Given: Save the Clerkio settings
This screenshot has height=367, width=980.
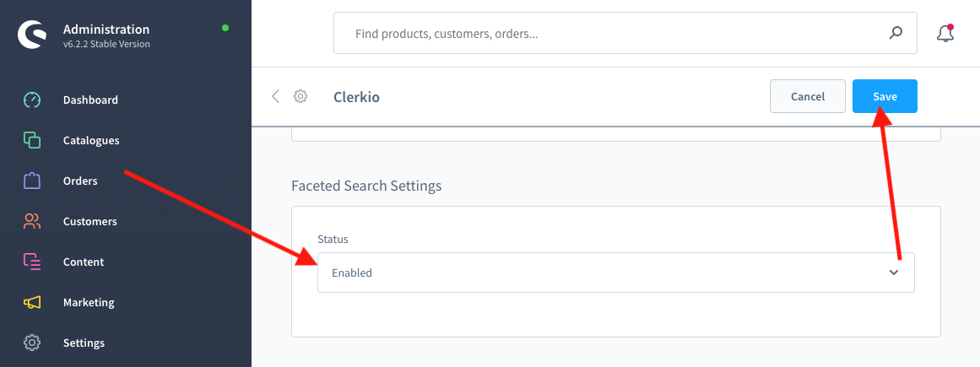Looking at the screenshot, I should coord(885,96).
